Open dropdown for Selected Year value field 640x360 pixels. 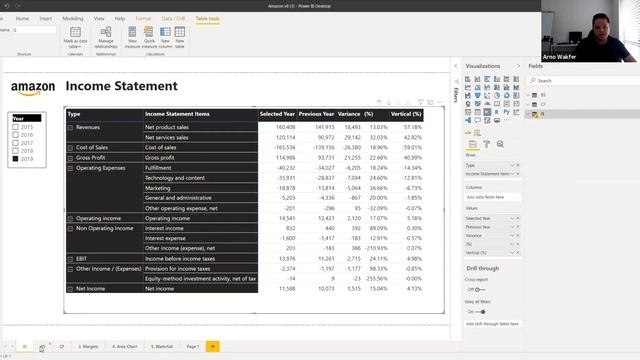tap(512, 218)
